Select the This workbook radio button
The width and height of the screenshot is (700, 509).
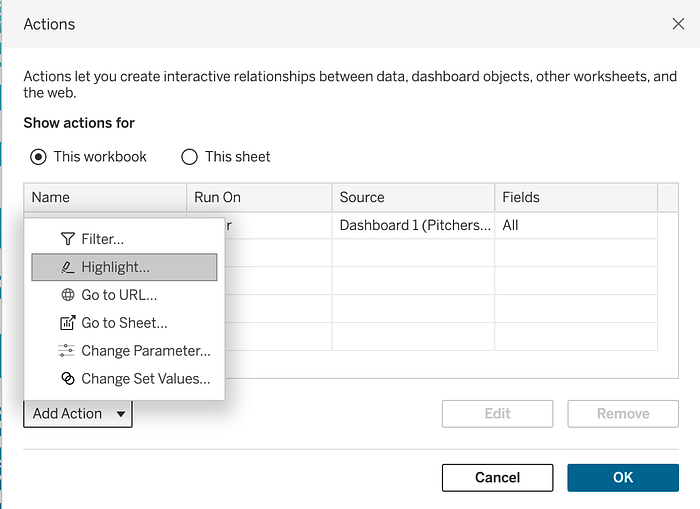click(x=39, y=157)
